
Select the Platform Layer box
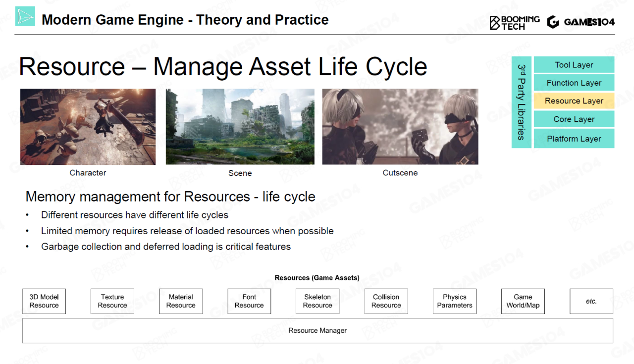[x=574, y=139]
